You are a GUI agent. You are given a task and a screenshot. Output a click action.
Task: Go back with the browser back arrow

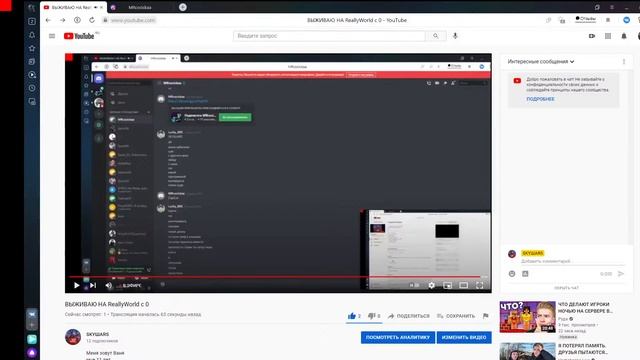point(48,20)
